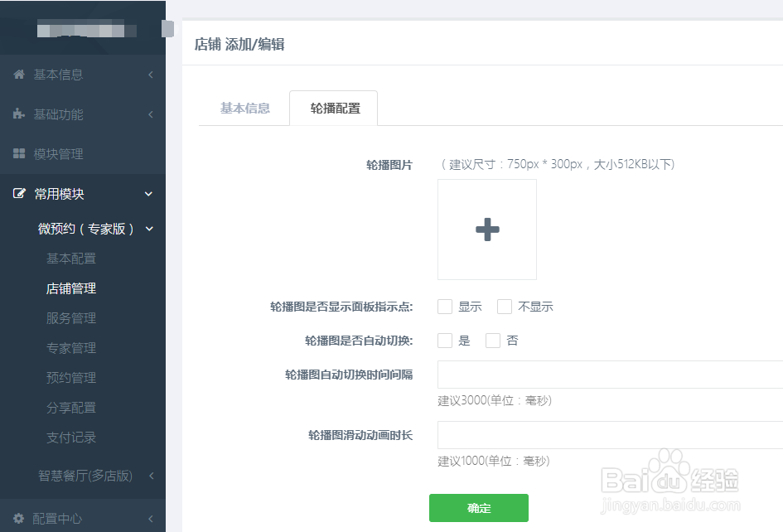This screenshot has height=532, width=783.
Task: Expand the 配置中心 chevron
Action: click(150, 519)
